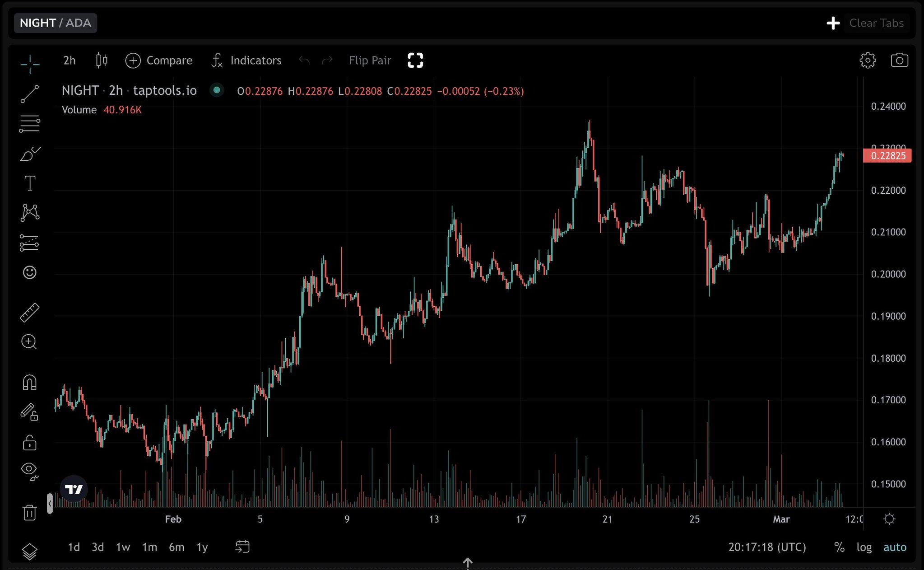924x570 pixels.
Task: Open the 2h interval dropdown
Action: (69, 61)
